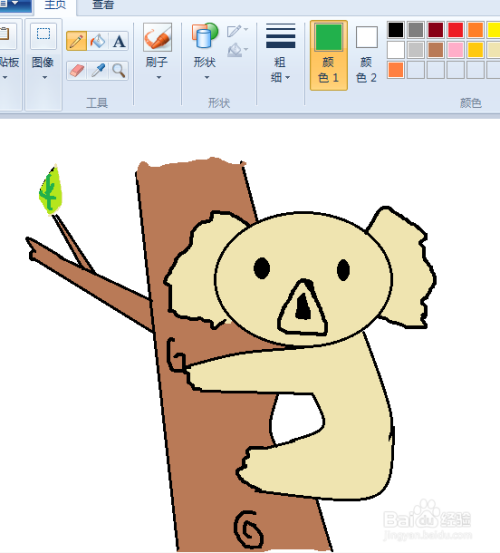Click the shape Outline pencil icon
This screenshot has width=500, height=553.
[234, 31]
